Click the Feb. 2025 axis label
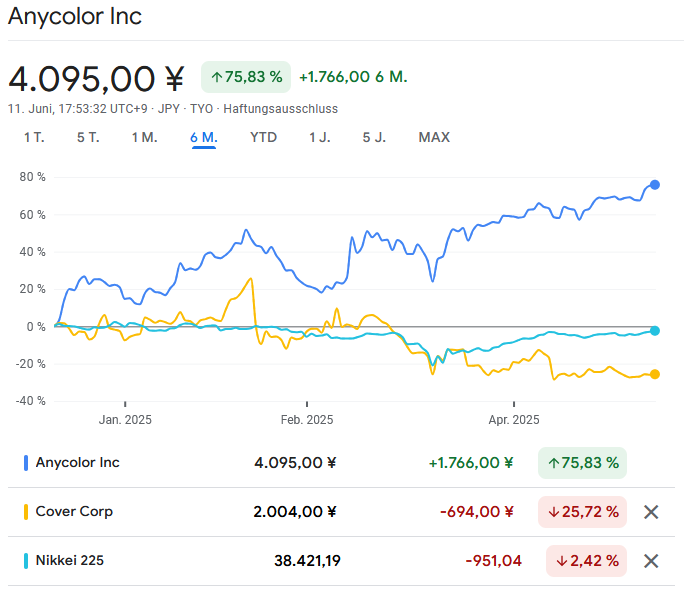The image size is (684, 592). pos(307,420)
